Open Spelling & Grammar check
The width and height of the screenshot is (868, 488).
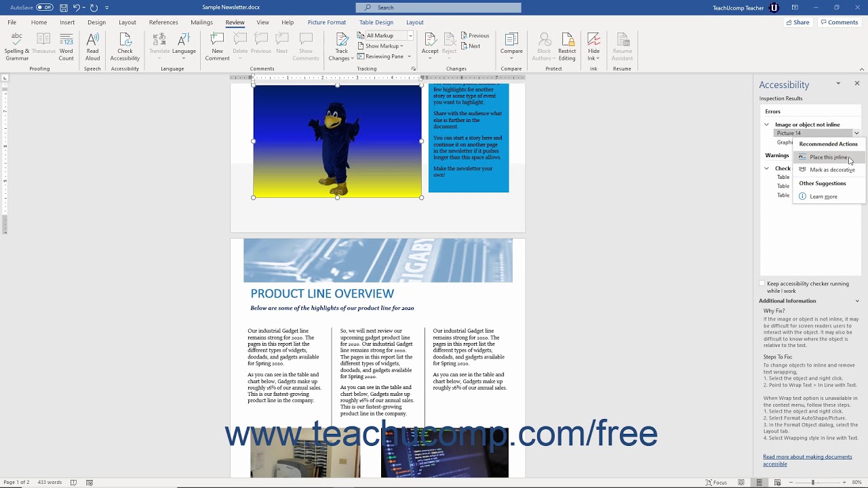coord(17,47)
